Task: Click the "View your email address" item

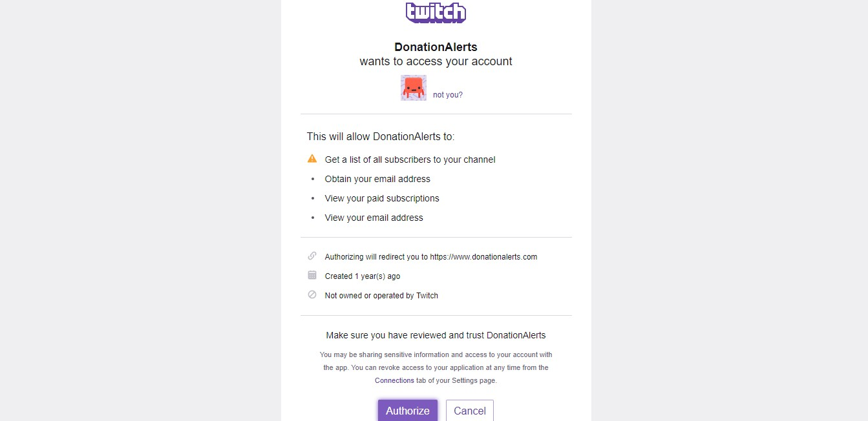Action: click(374, 218)
